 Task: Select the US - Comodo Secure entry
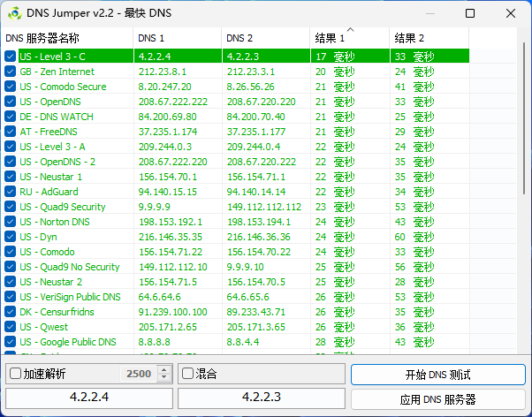(237, 87)
